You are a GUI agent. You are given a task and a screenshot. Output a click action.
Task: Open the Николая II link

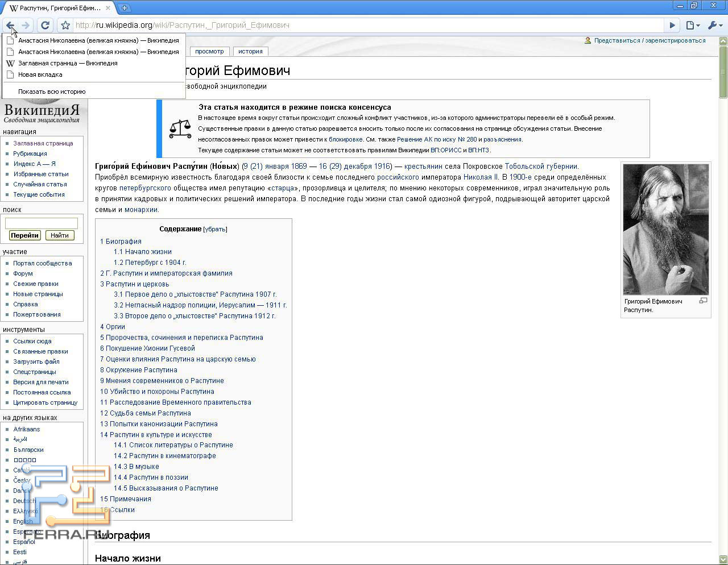(x=481, y=177)
